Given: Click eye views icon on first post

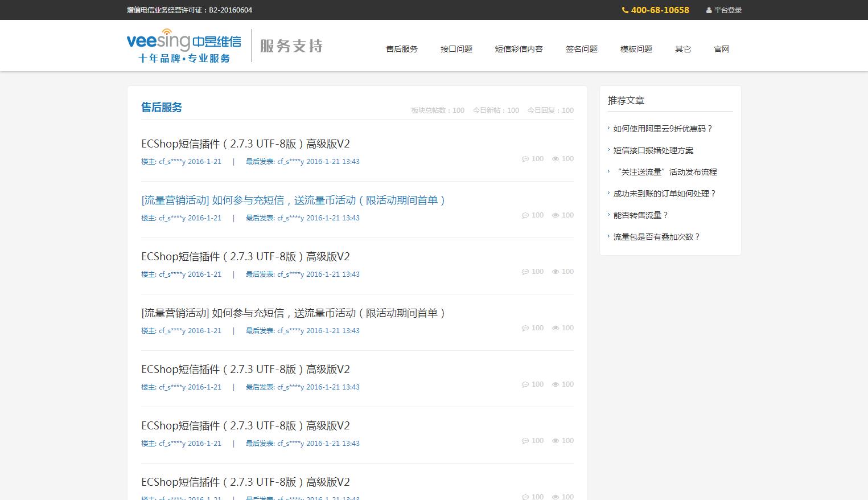Looking at the screenshot, I should tap(556, 159).
